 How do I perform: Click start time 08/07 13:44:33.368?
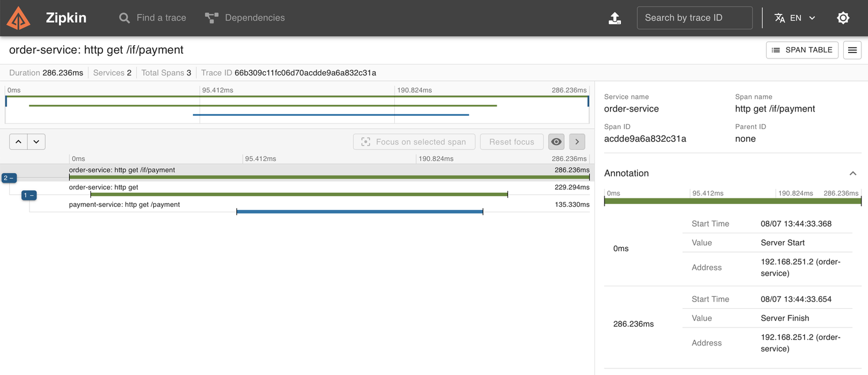pyautogui.click(x=796, y=224)
